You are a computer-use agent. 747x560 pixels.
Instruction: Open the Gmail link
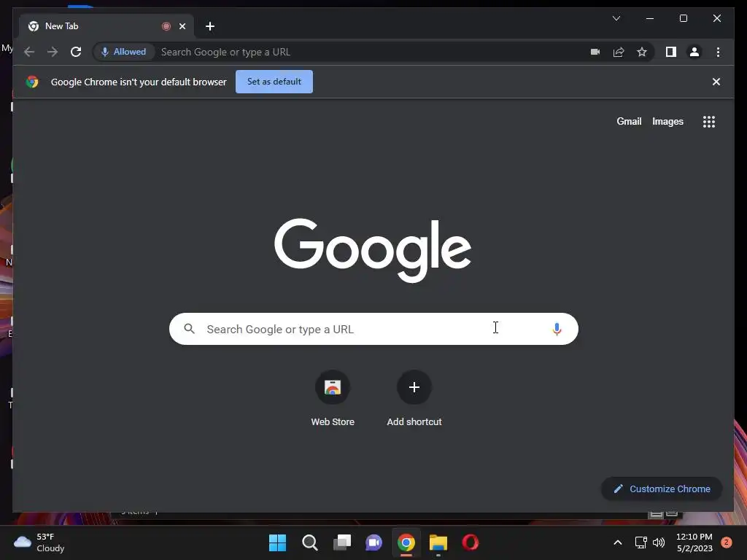629,122
